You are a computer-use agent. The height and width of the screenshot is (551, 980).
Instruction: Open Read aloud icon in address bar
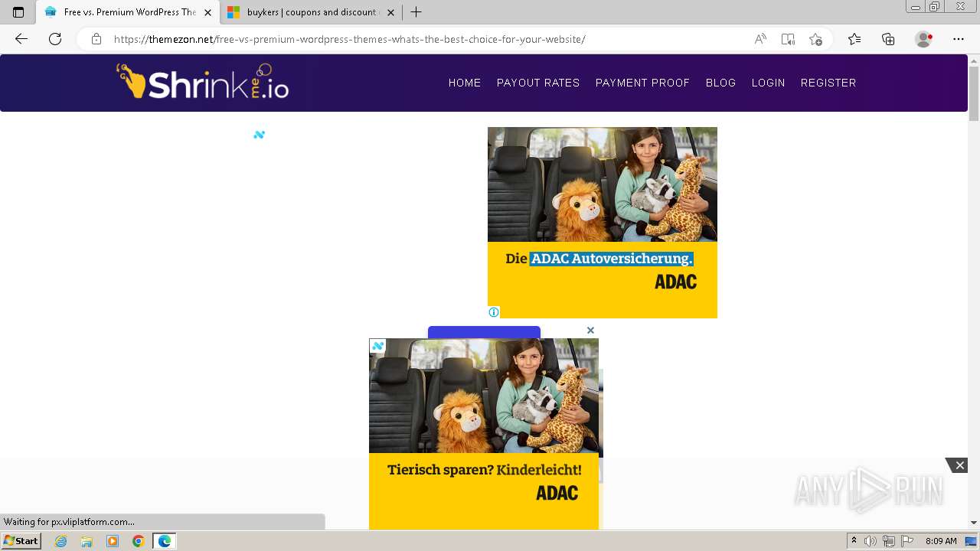[x=760, y=39]
